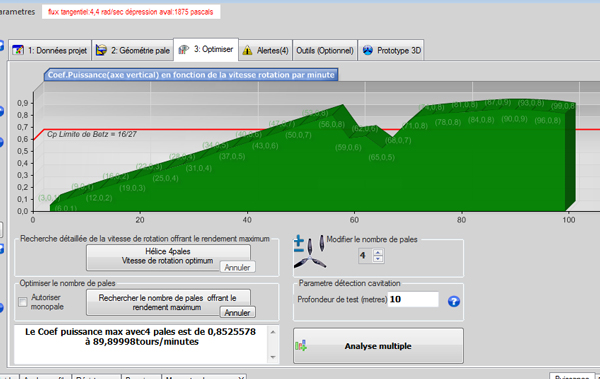The height and width of the screenshot is (379, 600).
Task: Enable the Autoriser monopale checkbox
Action: point(23,302)
